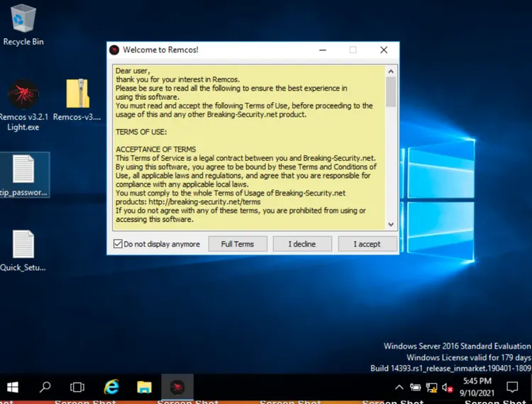Screen dimensions: 532x404
Task: Click the 'Full Terms' button
Action: tap(237, 244)
